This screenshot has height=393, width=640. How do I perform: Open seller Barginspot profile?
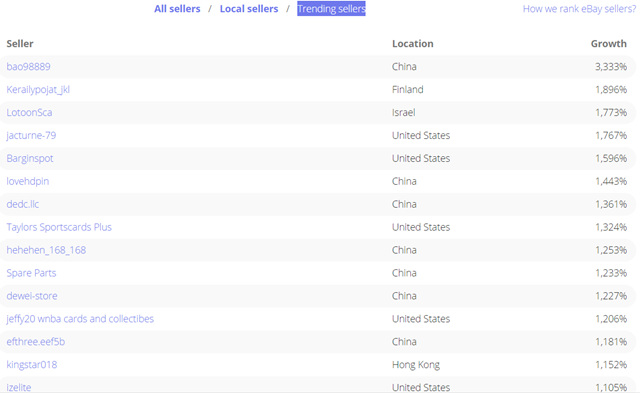click(x=30, y=158)
